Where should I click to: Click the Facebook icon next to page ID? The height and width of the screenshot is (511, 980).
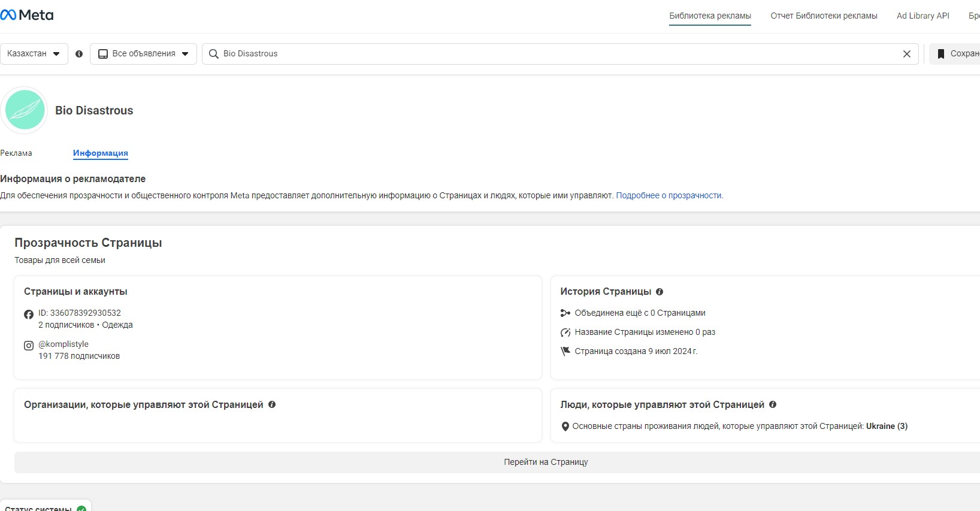tap(29, 315)
